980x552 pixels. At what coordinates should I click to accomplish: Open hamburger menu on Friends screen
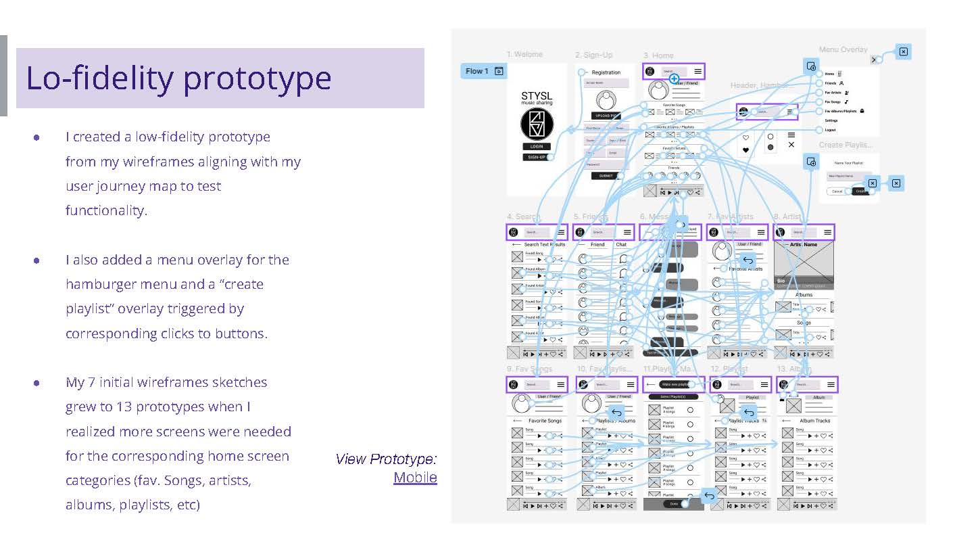pos(627,232)
